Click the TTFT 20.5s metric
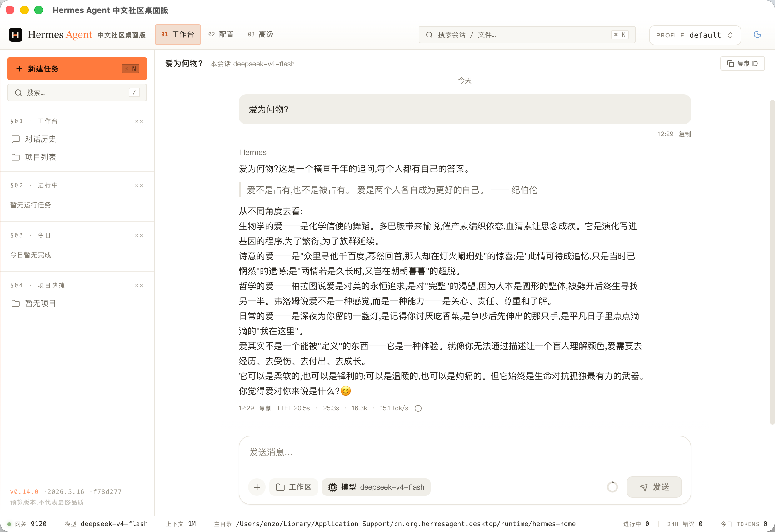This screenshot has height=532, width=775. tap(293, 408)
